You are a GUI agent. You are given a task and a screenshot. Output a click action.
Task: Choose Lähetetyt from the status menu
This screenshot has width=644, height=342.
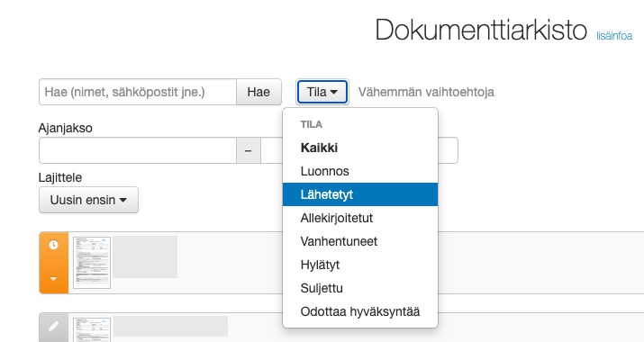[360, 194]
